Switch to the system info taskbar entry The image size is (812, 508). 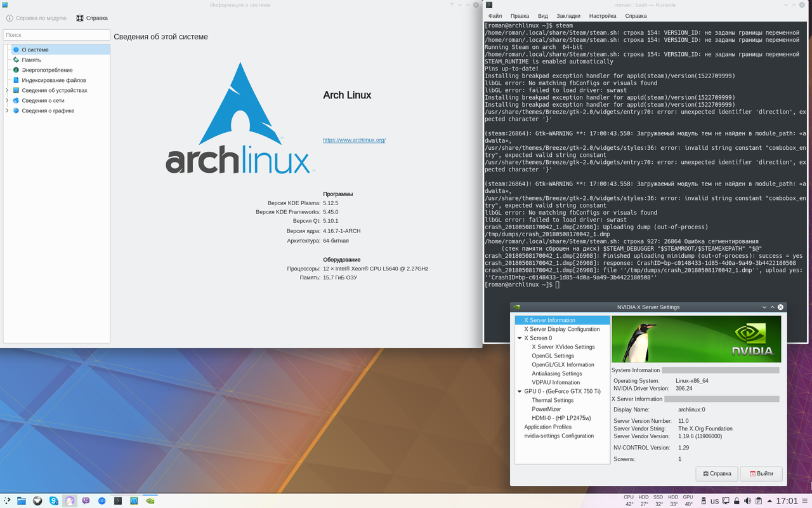point(134,500)
